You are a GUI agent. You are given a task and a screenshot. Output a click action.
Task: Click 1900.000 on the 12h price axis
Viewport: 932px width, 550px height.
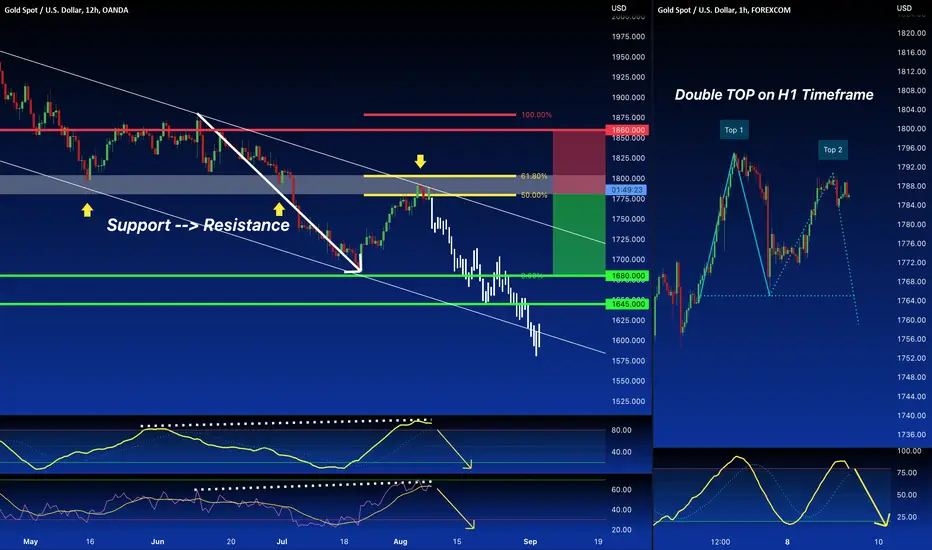(x=628, y=98)
